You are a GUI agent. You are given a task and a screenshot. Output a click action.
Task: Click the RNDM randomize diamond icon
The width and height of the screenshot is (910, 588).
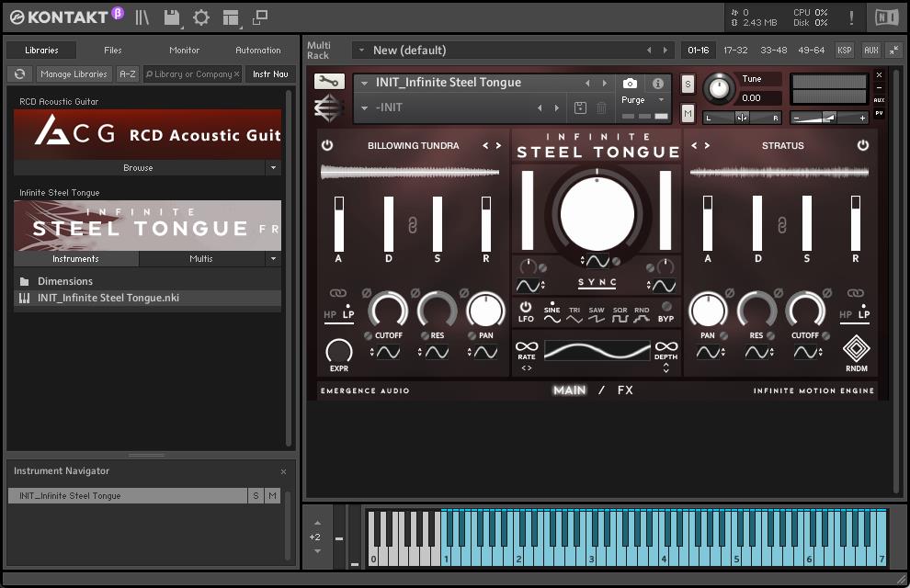pos(856,349)
